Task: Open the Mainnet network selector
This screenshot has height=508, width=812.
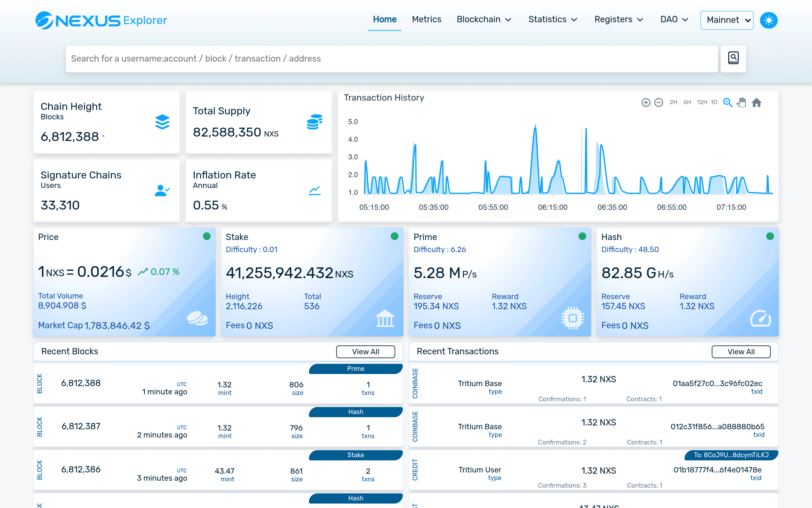Action: [x=727, y=20]
